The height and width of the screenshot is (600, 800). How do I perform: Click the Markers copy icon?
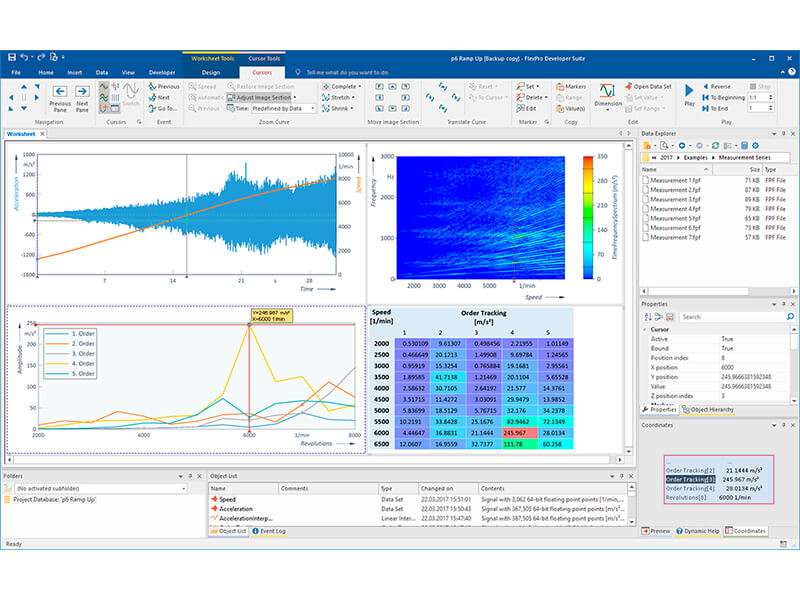(560, 86)
